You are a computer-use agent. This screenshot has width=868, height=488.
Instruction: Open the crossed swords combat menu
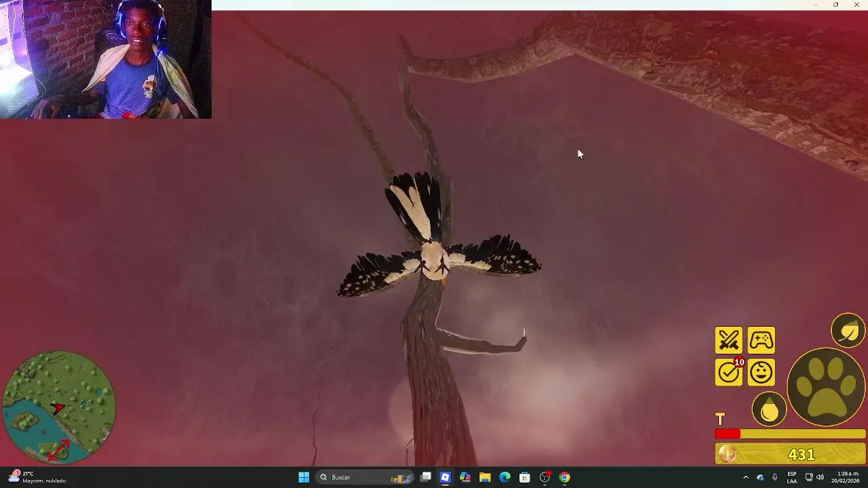coord(729,340)
